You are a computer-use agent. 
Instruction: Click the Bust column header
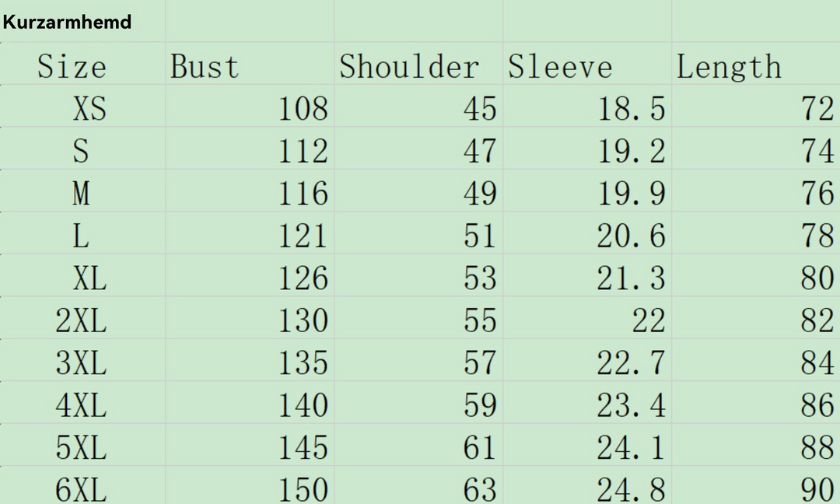click(250, 63)
